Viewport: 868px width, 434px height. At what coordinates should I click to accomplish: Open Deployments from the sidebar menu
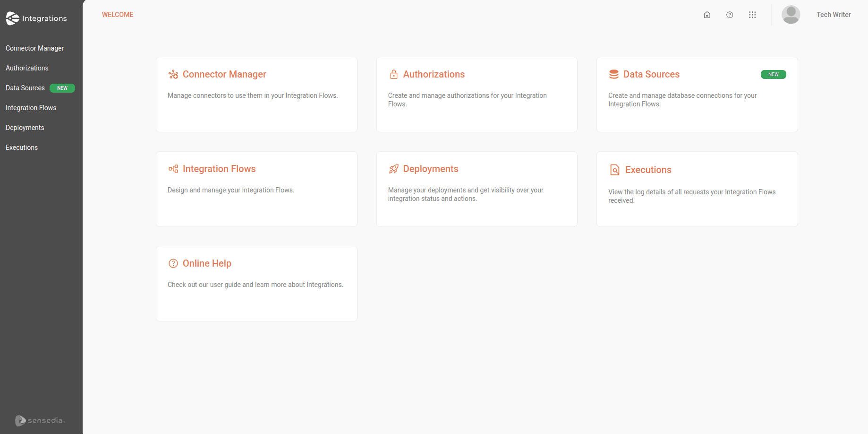[25, 128]
